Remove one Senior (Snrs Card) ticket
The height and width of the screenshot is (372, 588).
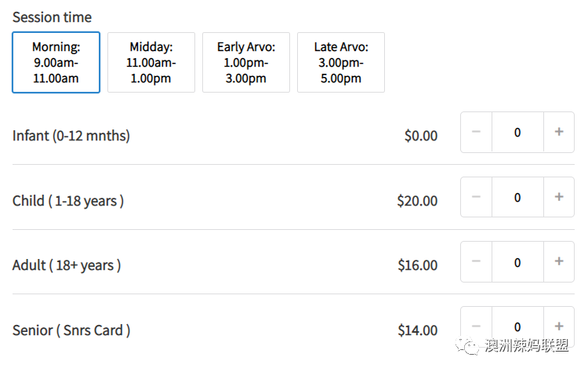click(x=476, y=326)
